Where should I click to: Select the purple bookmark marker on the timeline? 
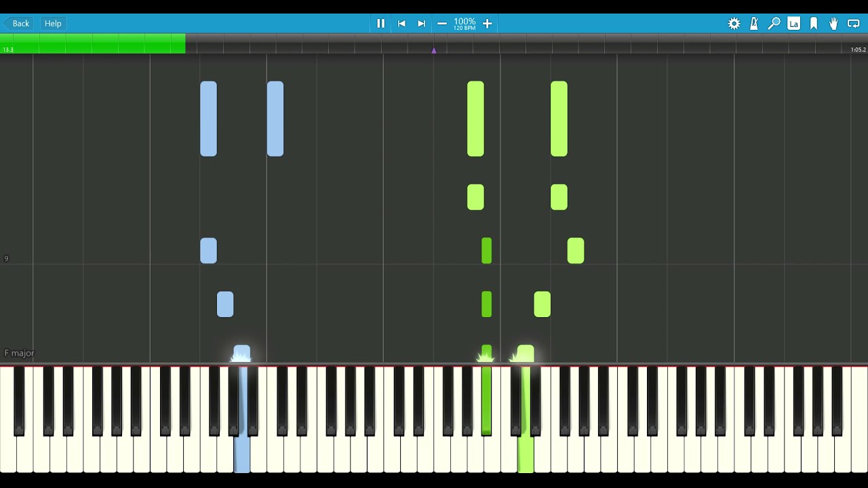point(434,50)
